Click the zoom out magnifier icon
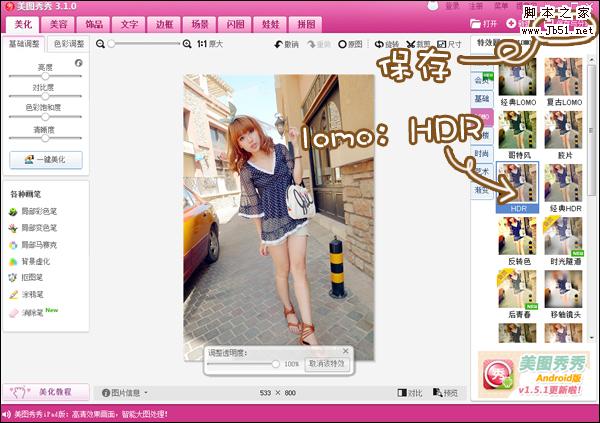The width and height of the screenshot is (600, 423). [100, 44]
